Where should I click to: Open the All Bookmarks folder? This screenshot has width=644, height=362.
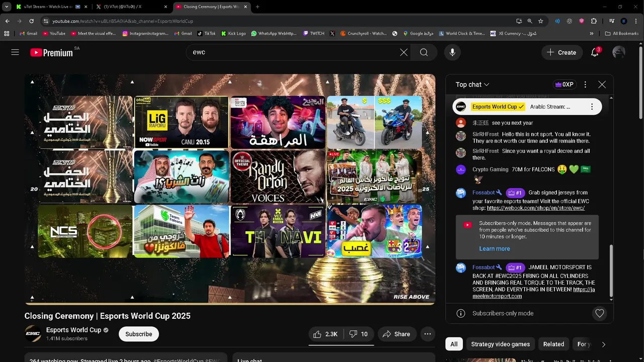[x=622, y=34]
